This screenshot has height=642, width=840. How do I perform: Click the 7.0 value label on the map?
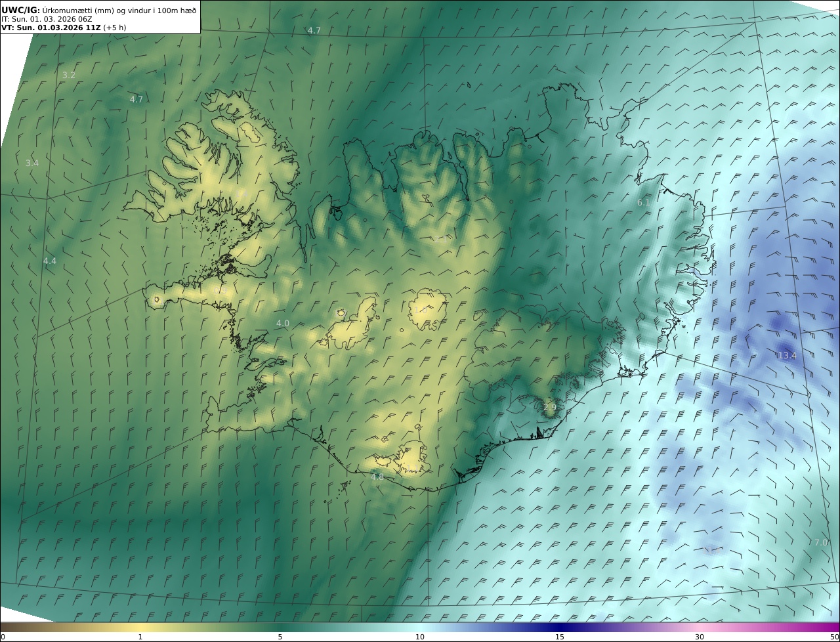tap(821, 542)
